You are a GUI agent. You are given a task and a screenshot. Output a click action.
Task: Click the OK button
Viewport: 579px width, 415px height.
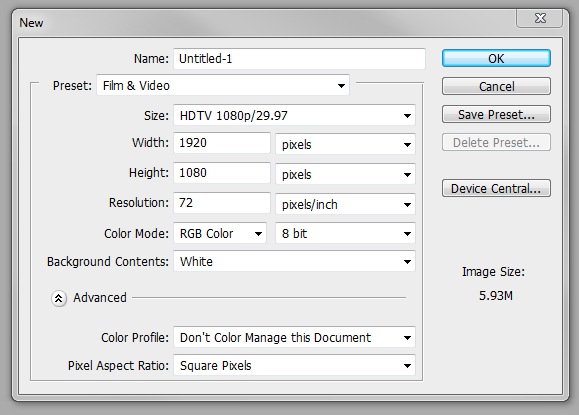coord(496,58)
